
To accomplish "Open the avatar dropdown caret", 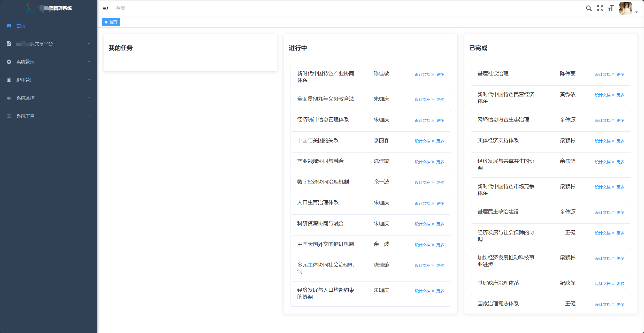I will point(637,12).
